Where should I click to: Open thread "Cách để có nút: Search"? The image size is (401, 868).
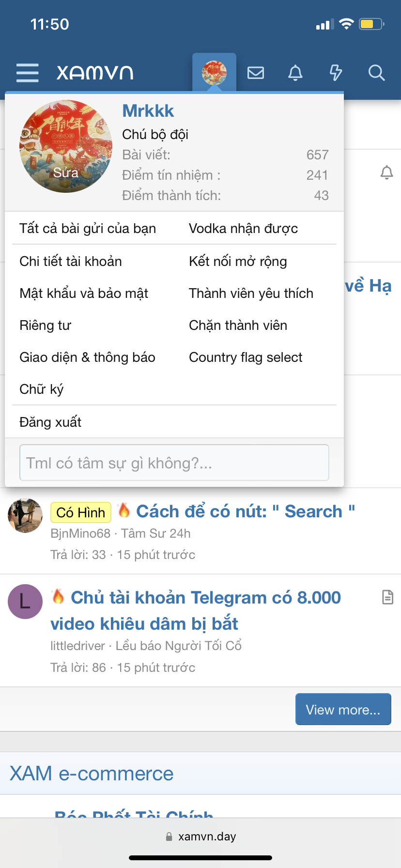pyautogui.click(x=246, y=511)
